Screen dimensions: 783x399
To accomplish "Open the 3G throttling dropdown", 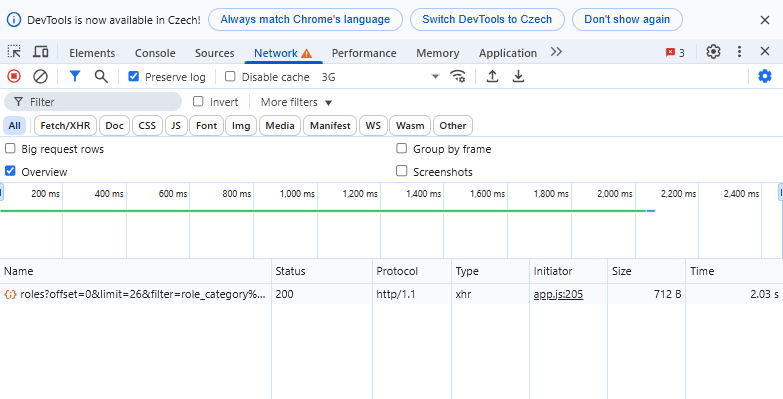I will coord(380,77).
